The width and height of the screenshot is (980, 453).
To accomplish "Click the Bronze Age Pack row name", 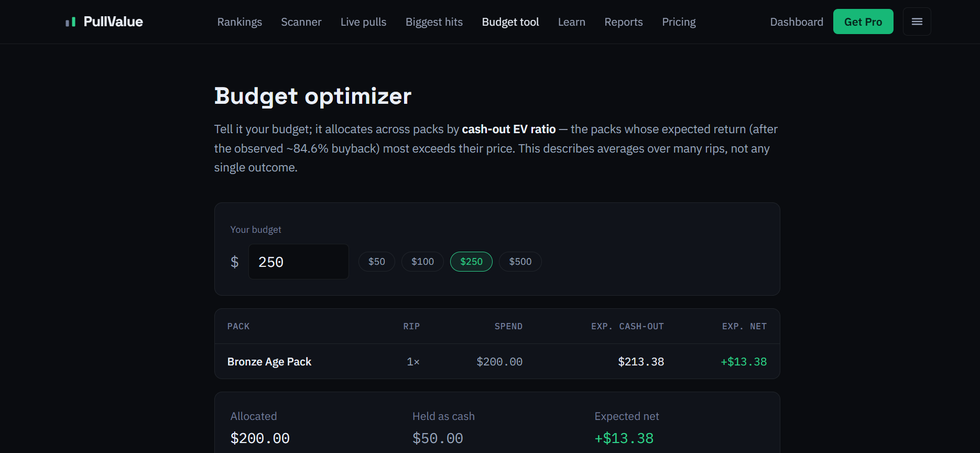I will coord(269,362).
